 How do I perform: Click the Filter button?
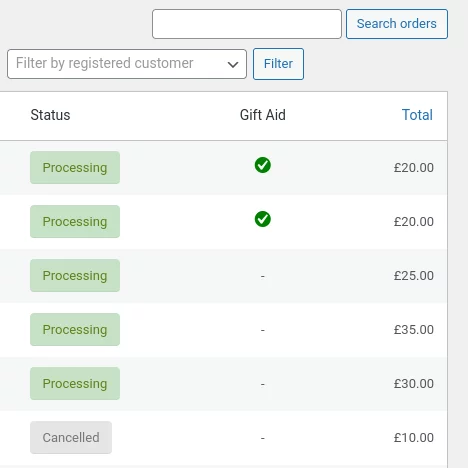[278, 64]
